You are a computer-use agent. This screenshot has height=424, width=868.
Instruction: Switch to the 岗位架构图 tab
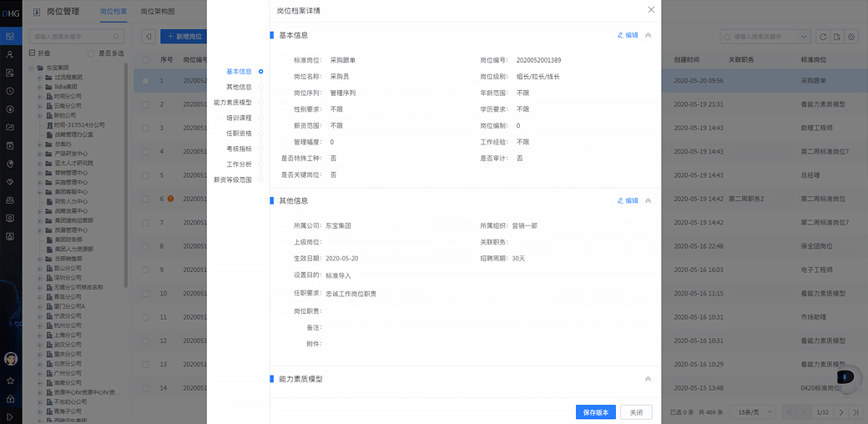pos(158,12)
